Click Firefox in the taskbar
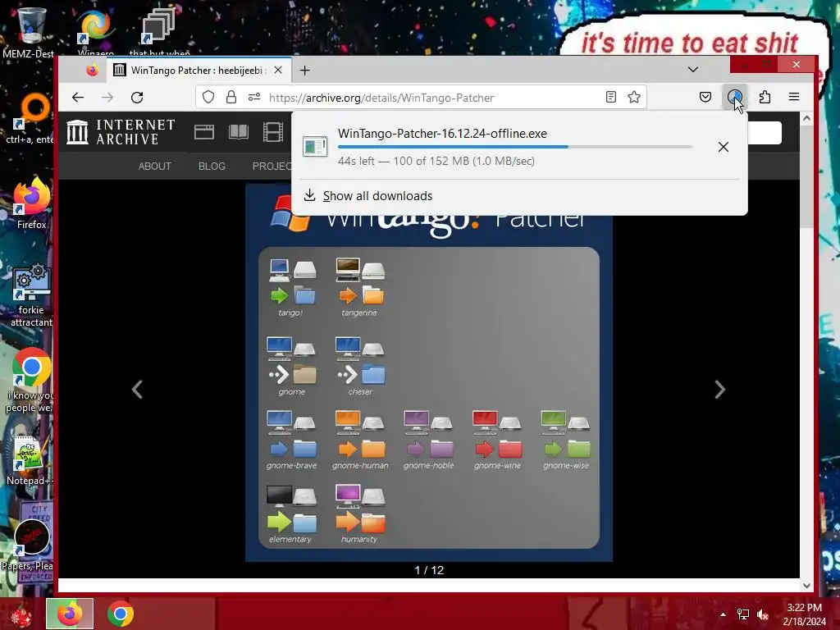The width and height of the screenshot is (840, 630). [70, 614]
